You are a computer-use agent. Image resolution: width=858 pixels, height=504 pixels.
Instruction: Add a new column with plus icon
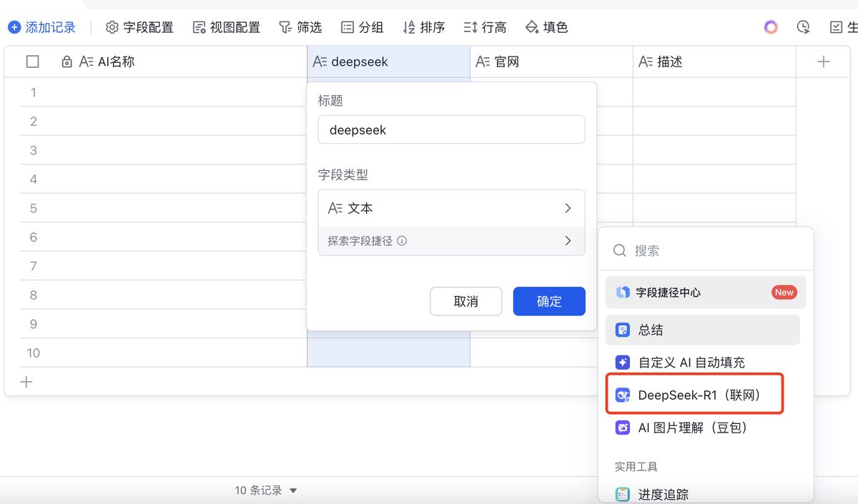click(823, 61)
